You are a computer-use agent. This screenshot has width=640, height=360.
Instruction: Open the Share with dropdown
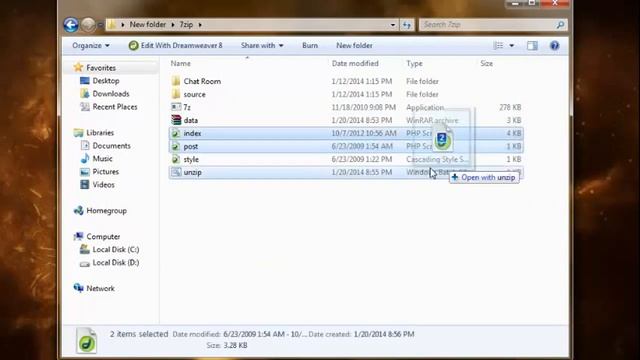(x=262, y=45)
